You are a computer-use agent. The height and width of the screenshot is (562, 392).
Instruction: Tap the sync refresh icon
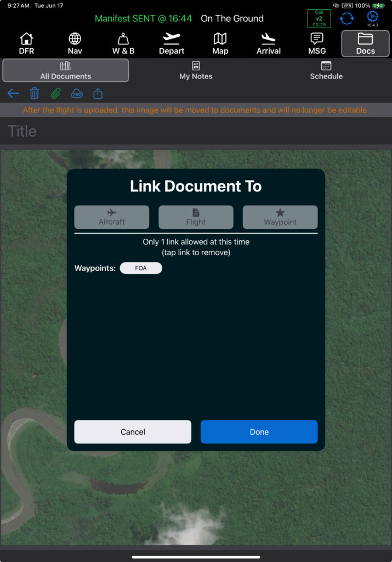[x=346, y=18]
